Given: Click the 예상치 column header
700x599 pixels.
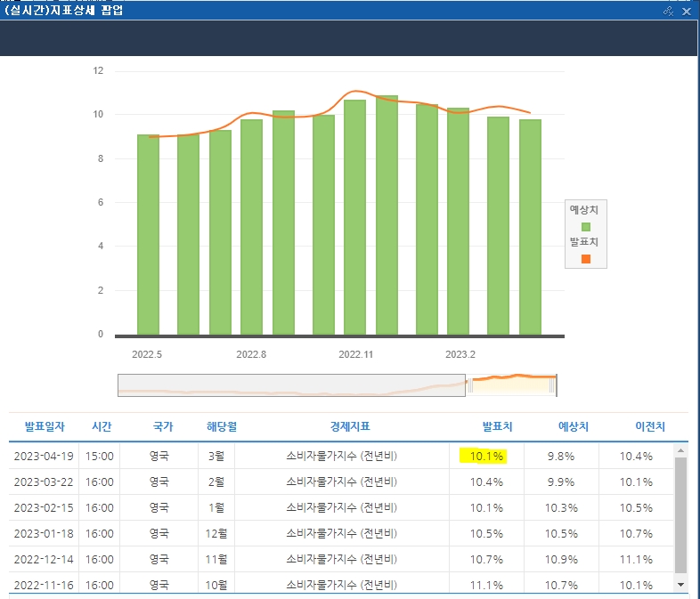Looking at the screenshot, I should (x=574, y=426).
